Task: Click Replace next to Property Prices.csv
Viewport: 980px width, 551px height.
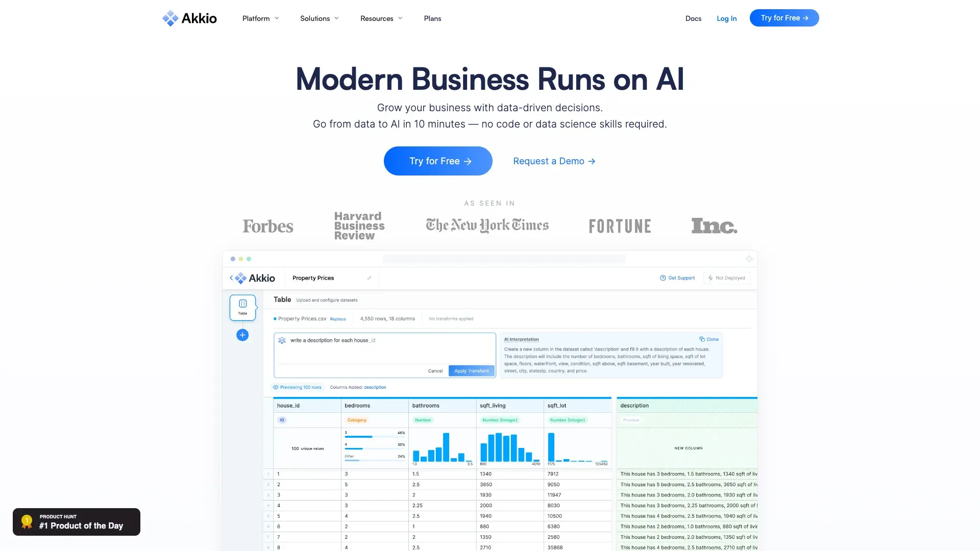Action: [x=338, y=319]
